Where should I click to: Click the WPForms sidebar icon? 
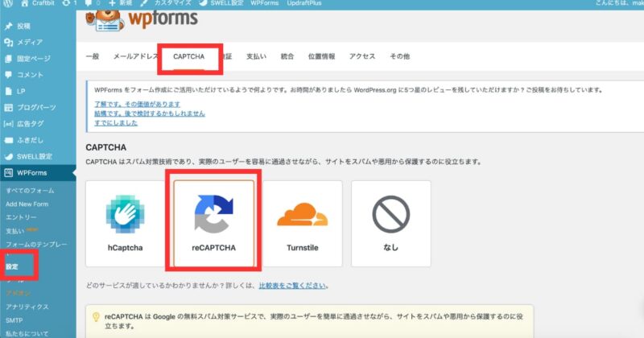click(x=8, y=173)
